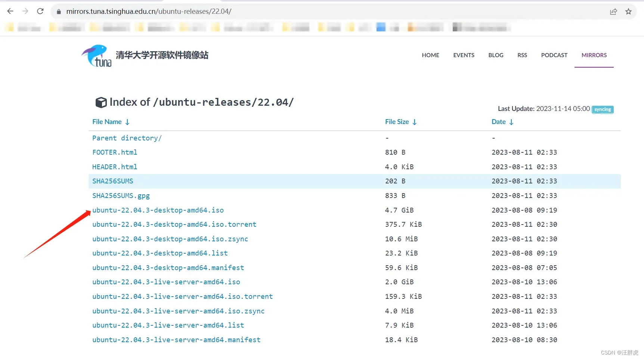Click the 810 B file size
Screen dimensions: 644x359
pyautogui.click(x=395, y=152)
